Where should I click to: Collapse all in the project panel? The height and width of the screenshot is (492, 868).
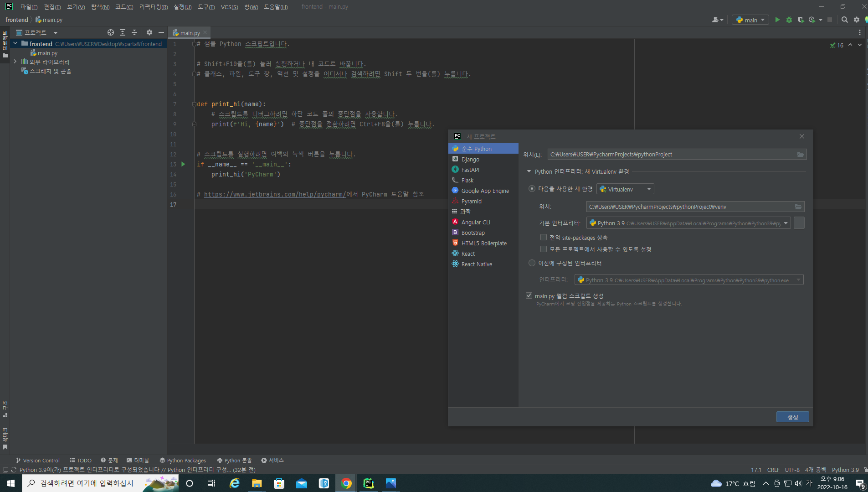[134, 32]
